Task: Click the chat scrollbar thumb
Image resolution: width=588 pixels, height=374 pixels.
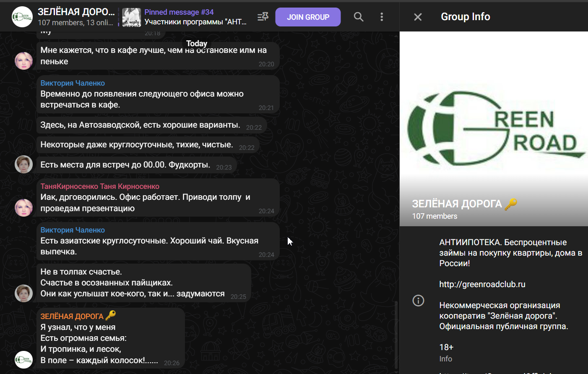Action: [x=396, y=335]
